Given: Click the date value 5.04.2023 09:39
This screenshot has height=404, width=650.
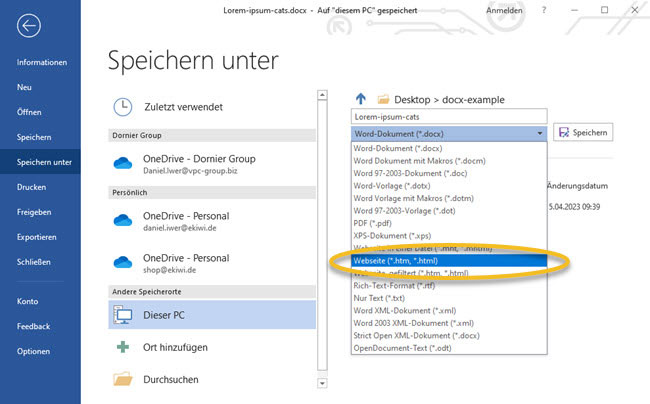Looking at the screenshot, I should pyautogui.click(x=574, y=206).
